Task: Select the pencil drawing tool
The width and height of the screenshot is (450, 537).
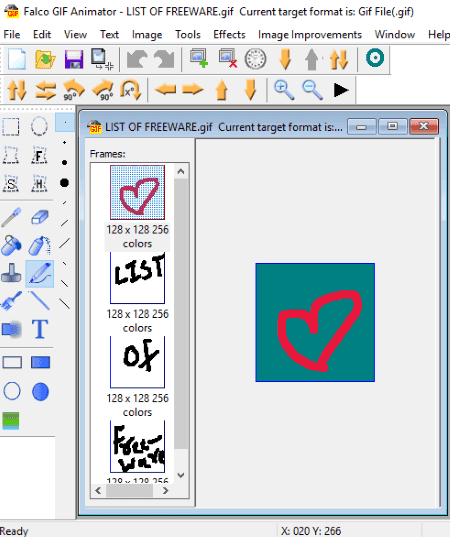Action: click(x=40, y=274)
